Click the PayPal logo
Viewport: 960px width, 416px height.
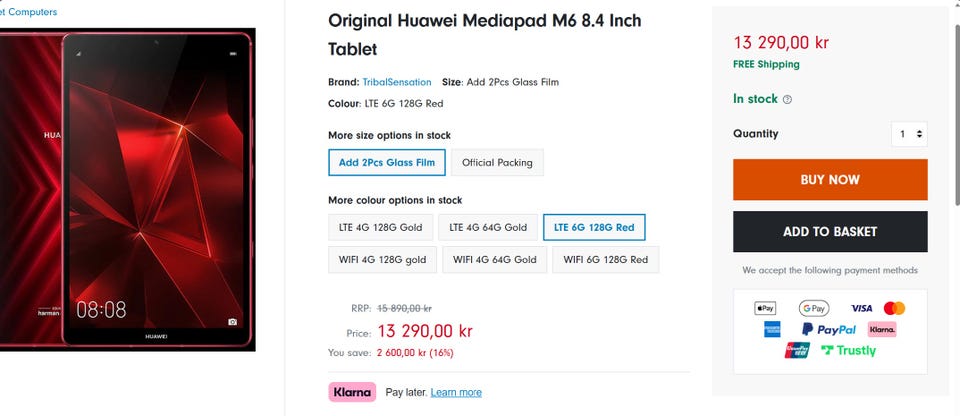[828, 329]
